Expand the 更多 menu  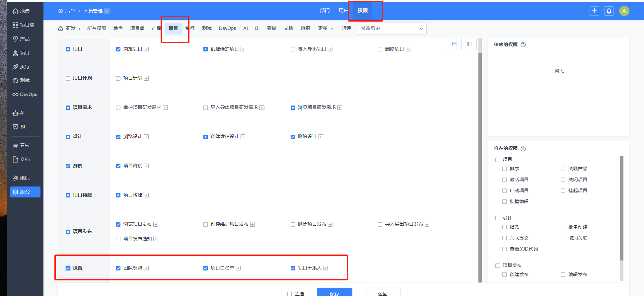tap(325, 29)
